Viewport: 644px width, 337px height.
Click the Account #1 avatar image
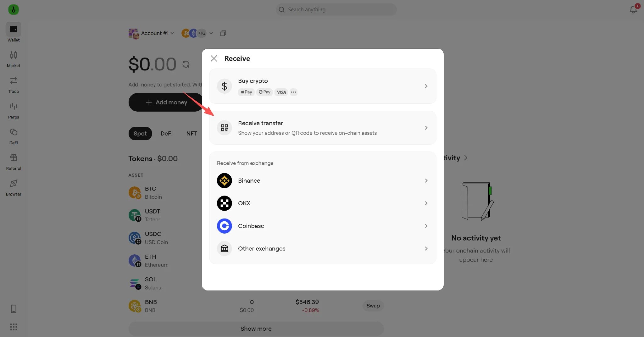coord(134,33)
